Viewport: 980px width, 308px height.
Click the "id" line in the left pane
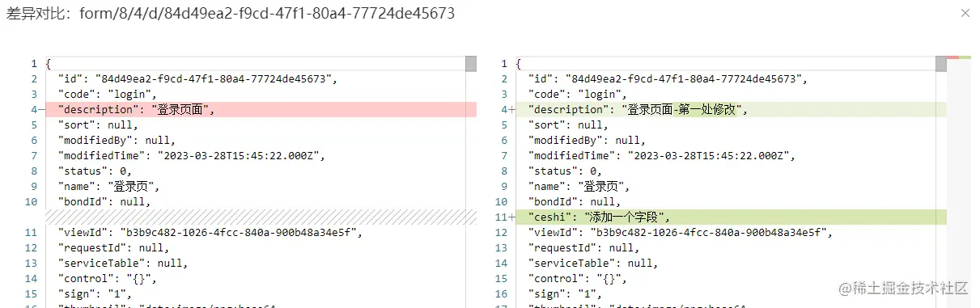[197, 78]
